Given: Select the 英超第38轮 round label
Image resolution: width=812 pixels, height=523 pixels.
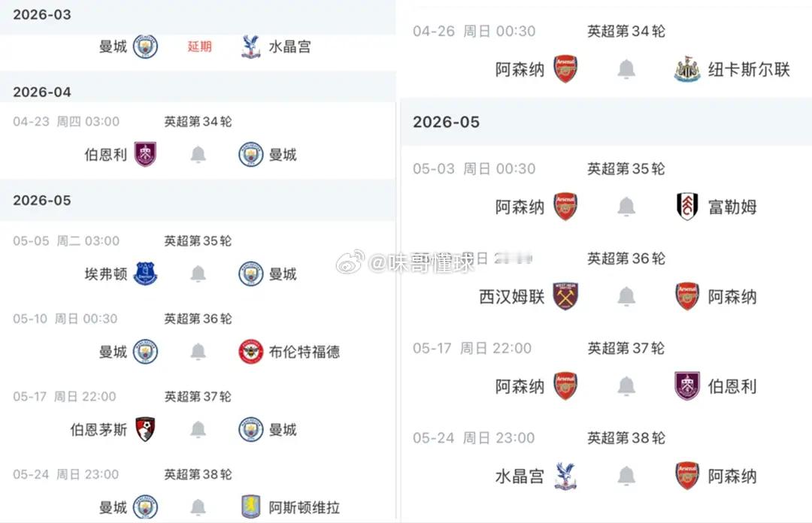Looking at the screenshot, I should pyautogui.click(x=196, y=474).
